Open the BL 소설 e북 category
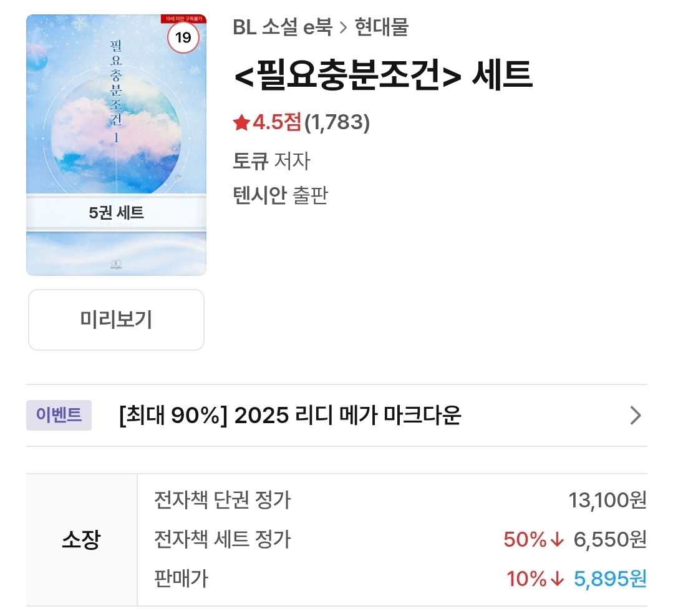Viewport: 673px width, 616px height. 281,28
